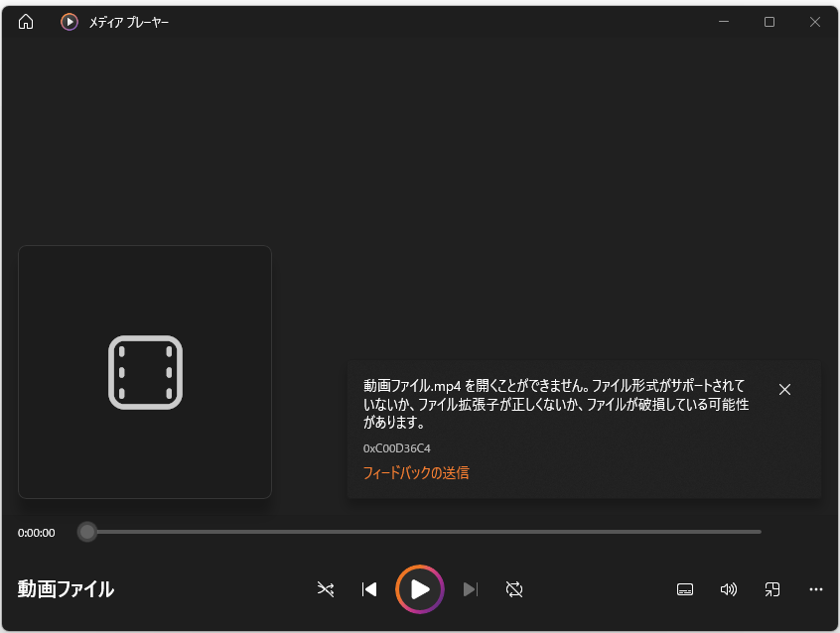Click the video file thumbnail placeholder
The width and height of the screenshot is (840, 633).
[145, 372]
